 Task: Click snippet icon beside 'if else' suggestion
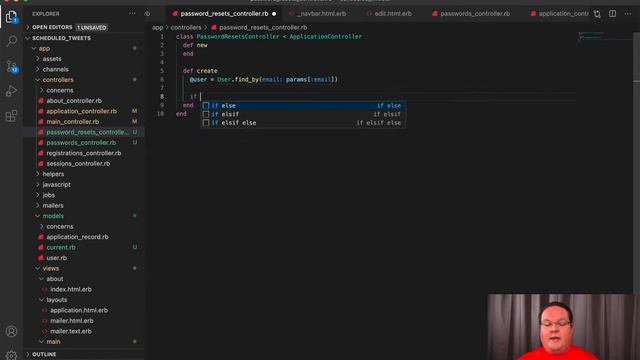[x=206, y=106]
